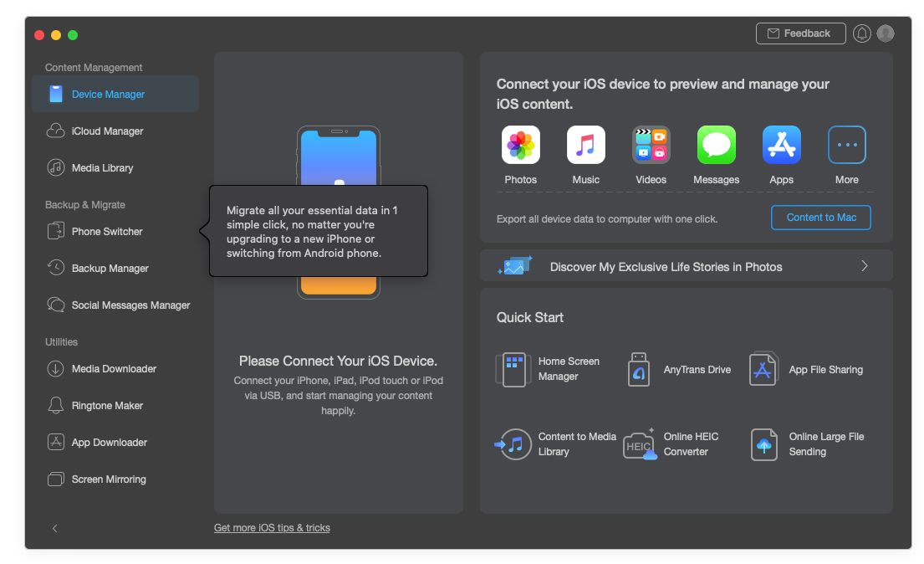Open the Videos category icon

coord(651,146)
